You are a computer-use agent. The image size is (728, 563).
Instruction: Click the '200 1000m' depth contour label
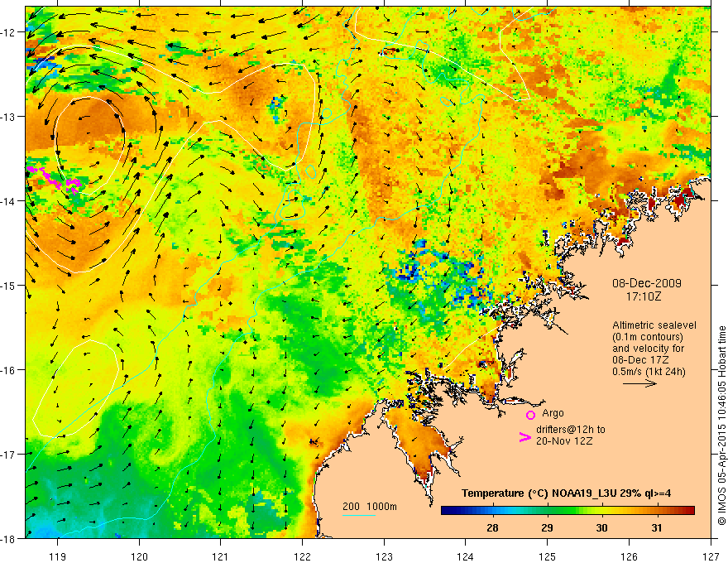[370, 507]
